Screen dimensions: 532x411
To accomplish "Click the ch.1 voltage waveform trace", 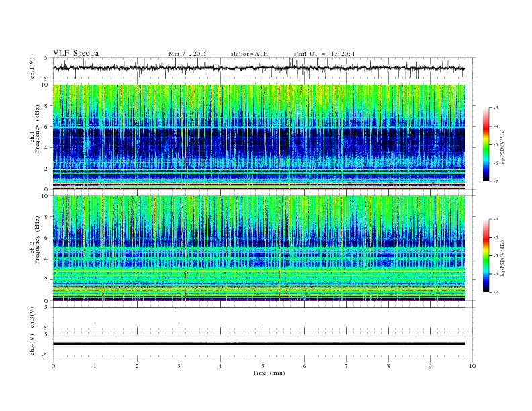I will coord(259,68).
